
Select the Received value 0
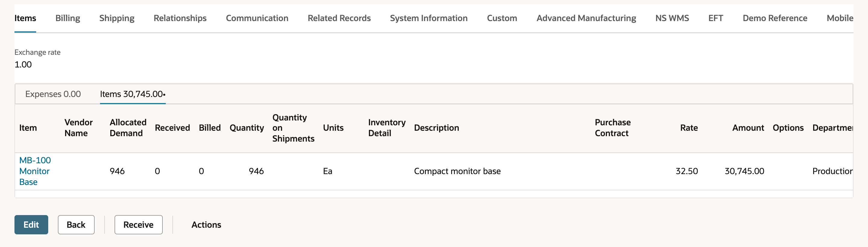coord(157,171)
